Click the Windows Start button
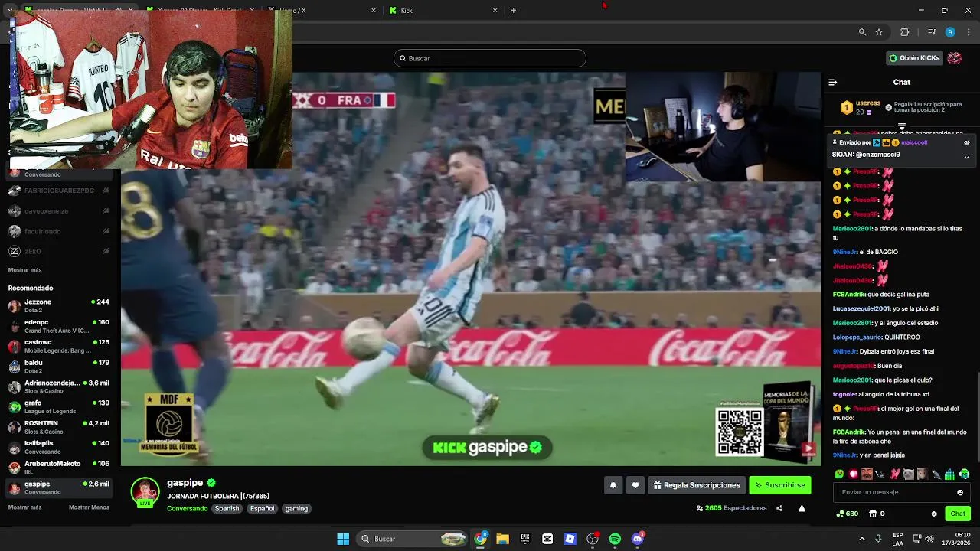The width and height of the screenshot is (980, 551). tap(343, 539)
